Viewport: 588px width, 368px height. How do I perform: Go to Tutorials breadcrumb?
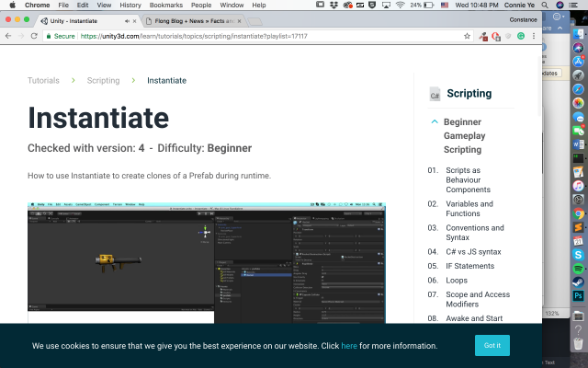[x=43, y=80]
